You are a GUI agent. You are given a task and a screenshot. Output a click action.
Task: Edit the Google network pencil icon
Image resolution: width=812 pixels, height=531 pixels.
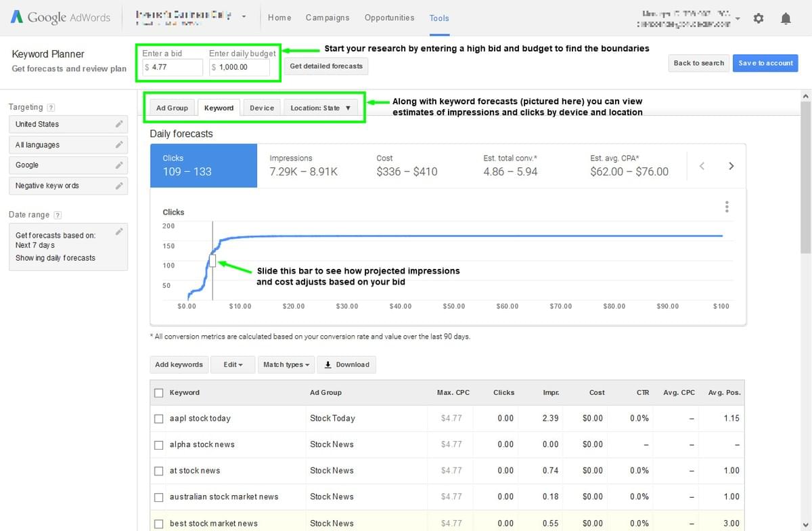coord(119,165)
